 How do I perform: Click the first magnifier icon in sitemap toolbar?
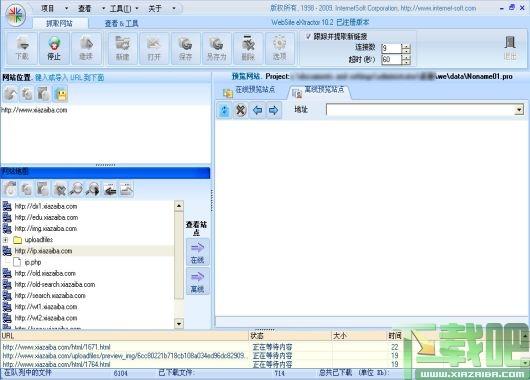76,189
